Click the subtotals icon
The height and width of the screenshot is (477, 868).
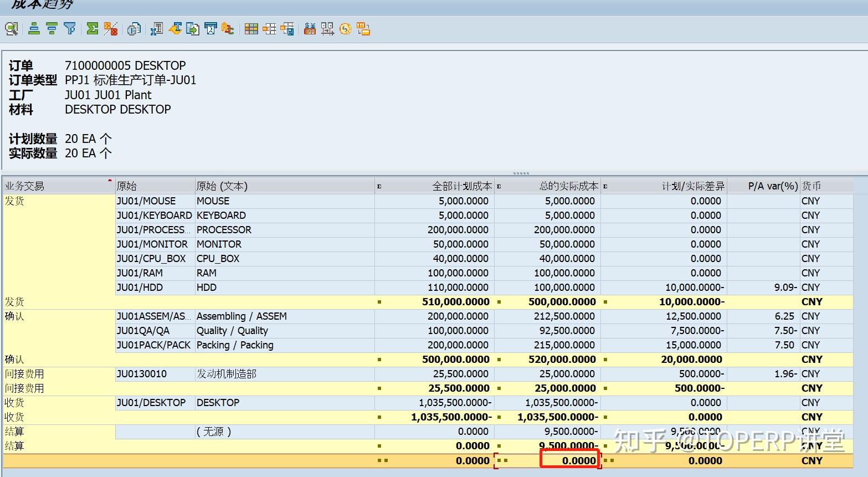(x=110, y=29)
